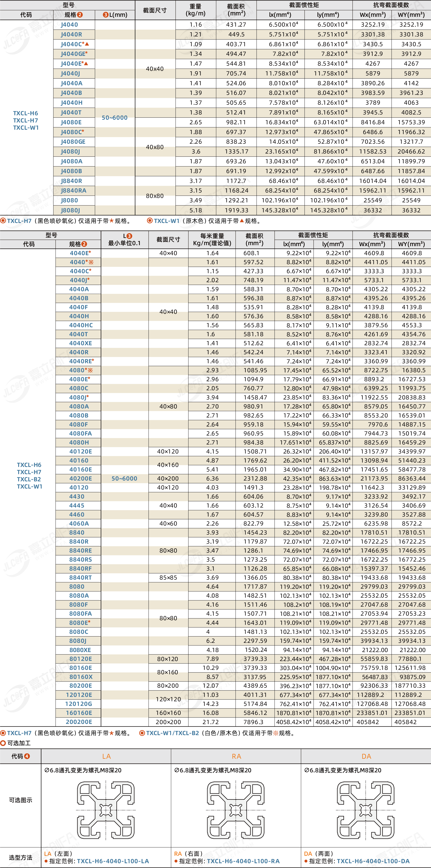The image size is (431, 868).
Task: Select the J4040T spec cell
Action: (x=74, y=112)
